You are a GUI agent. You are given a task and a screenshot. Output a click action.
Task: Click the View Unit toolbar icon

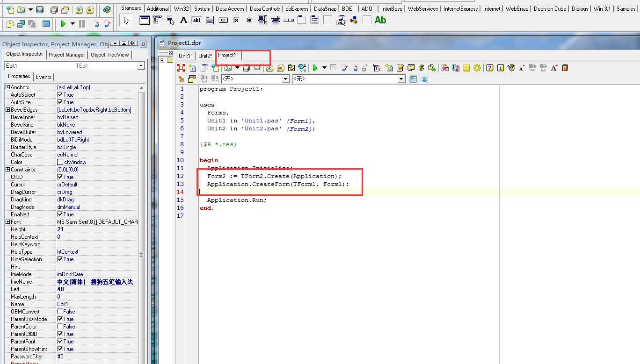pyautogui.click(x=10, y=24)
